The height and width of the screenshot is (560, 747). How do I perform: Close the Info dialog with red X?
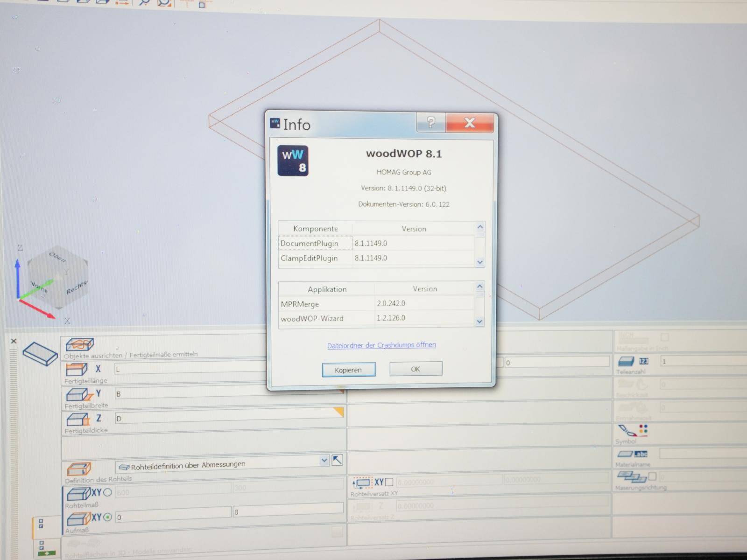[469, 123]
